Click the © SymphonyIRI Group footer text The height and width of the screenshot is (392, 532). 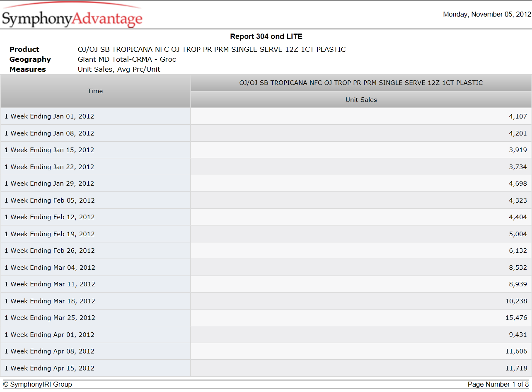(x=37, y=384)
